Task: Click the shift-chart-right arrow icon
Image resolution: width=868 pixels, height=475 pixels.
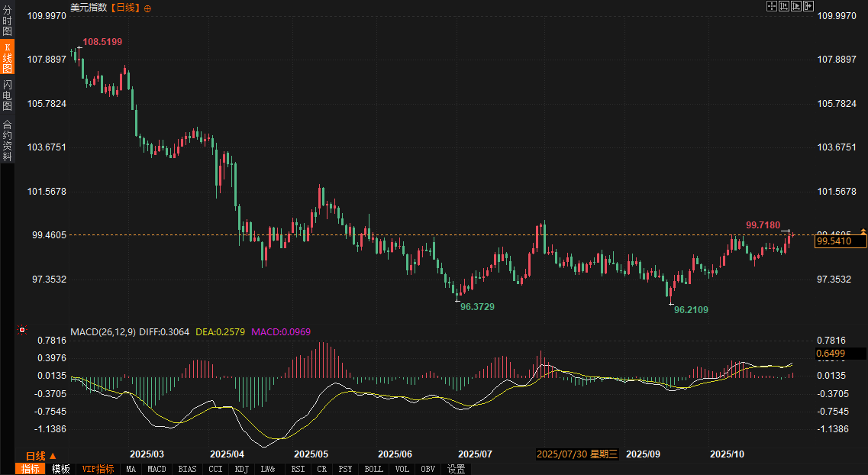Action: (808, 6)
